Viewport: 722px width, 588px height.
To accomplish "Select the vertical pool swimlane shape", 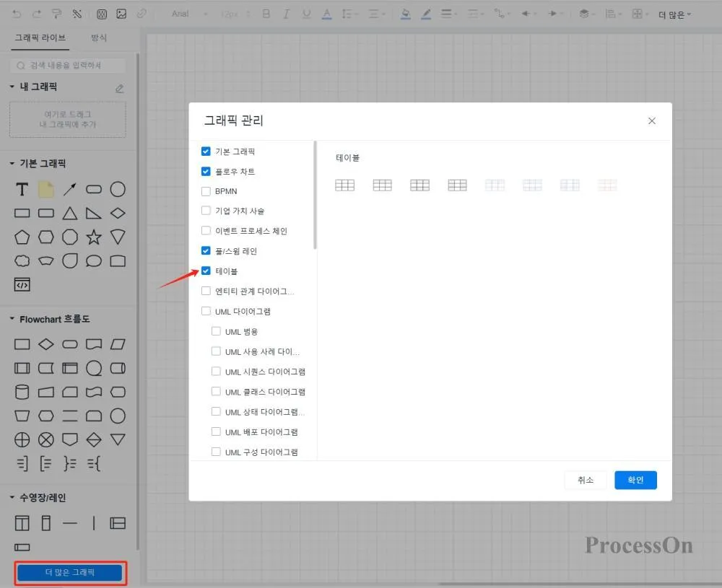I will point(22,523).
